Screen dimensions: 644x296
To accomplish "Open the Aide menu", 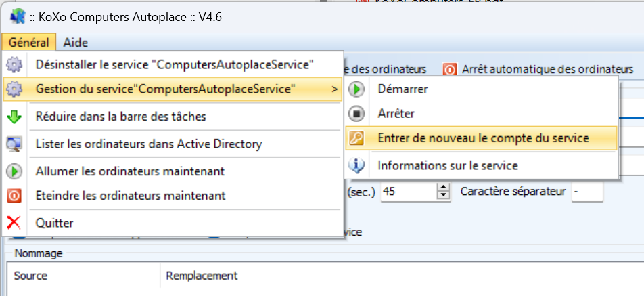I will point(76,42).
